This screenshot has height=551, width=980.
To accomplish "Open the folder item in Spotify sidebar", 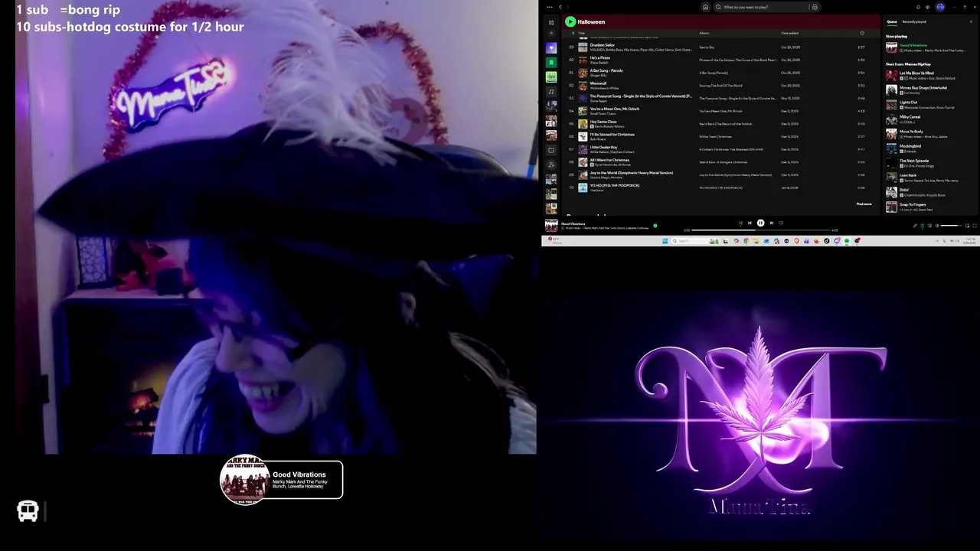I will point(551,150).
